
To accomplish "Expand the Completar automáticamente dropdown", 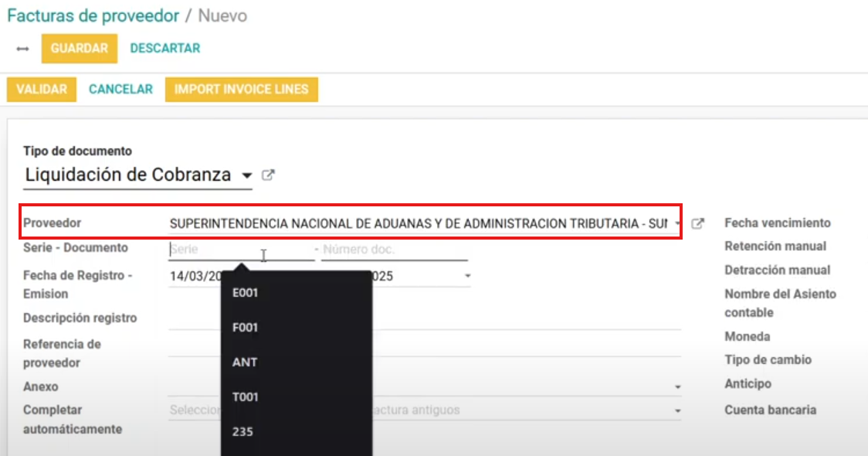I will 677,410.
